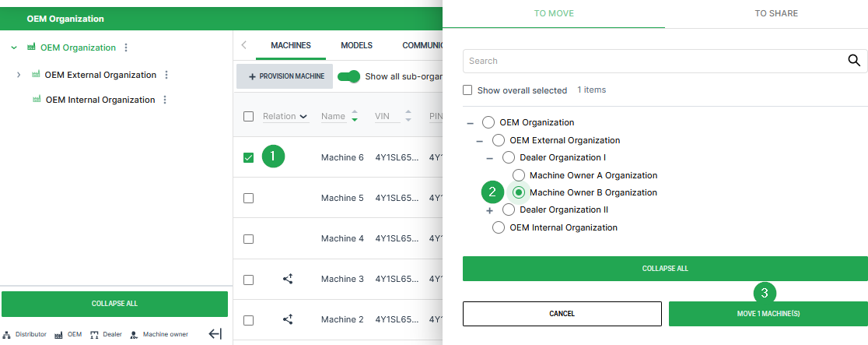Open three-dot menu for OEM Organization
This screenshot has height=345, width=868.
127,48
